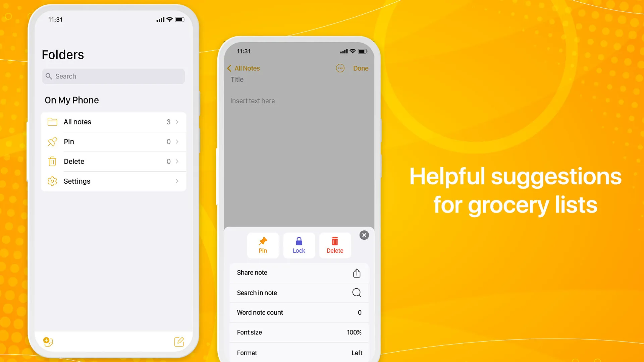Select Settings from folders list

pos(113,181)
